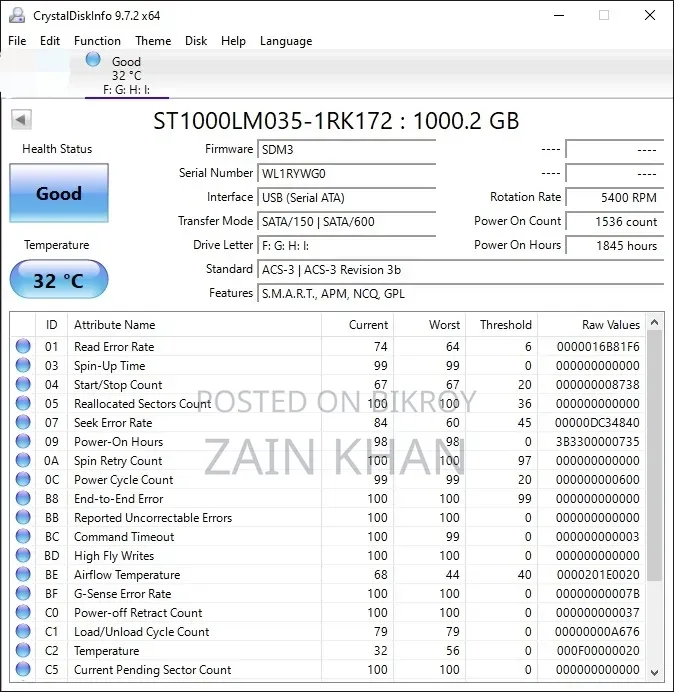Click the blue status orb in disk tab
Image resolution: width=674 pixels, height=692 pixels.
[93, 60]
